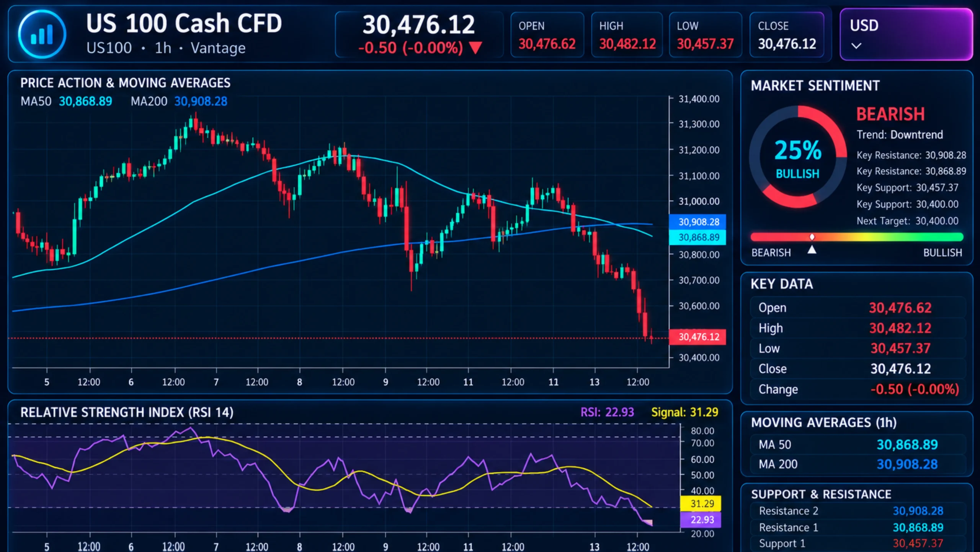Click the BEARISH sentiment heading
The image size is (980, 552).
pos(890,114)
